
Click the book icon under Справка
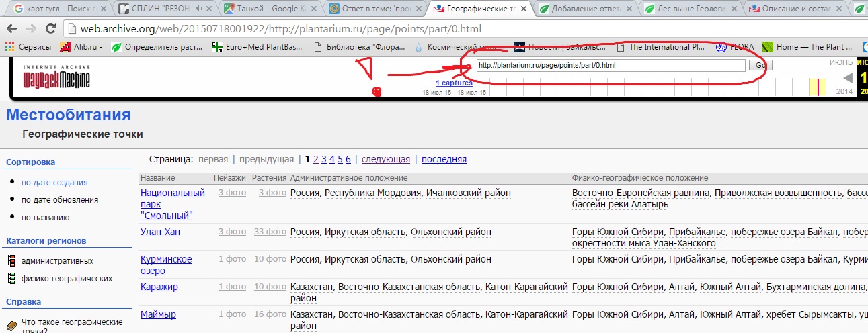(x=11, y=324)
